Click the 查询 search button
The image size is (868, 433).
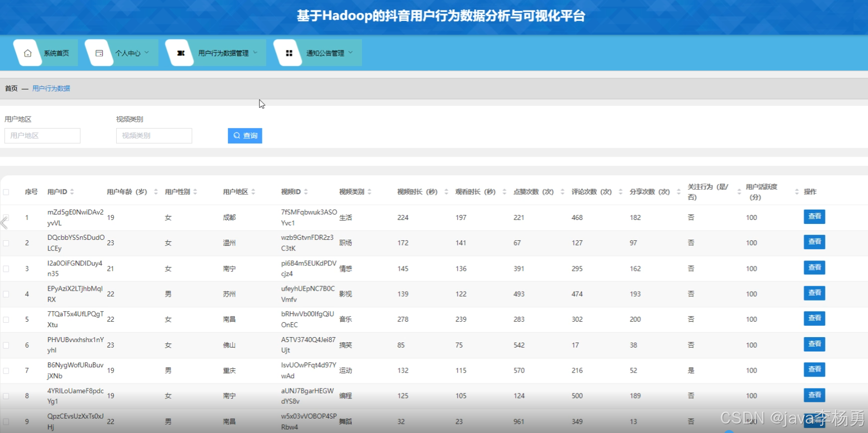coord(245,135)
